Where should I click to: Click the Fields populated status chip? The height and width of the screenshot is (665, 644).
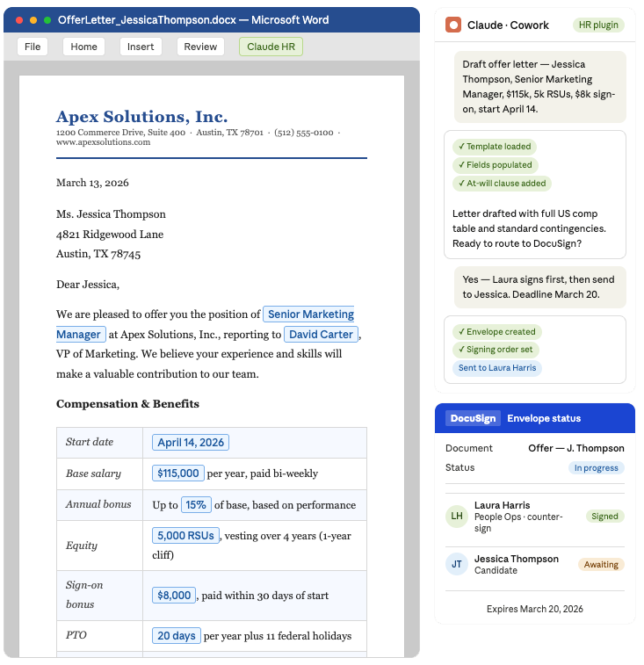pyautogui.click(x=496, y=165)
